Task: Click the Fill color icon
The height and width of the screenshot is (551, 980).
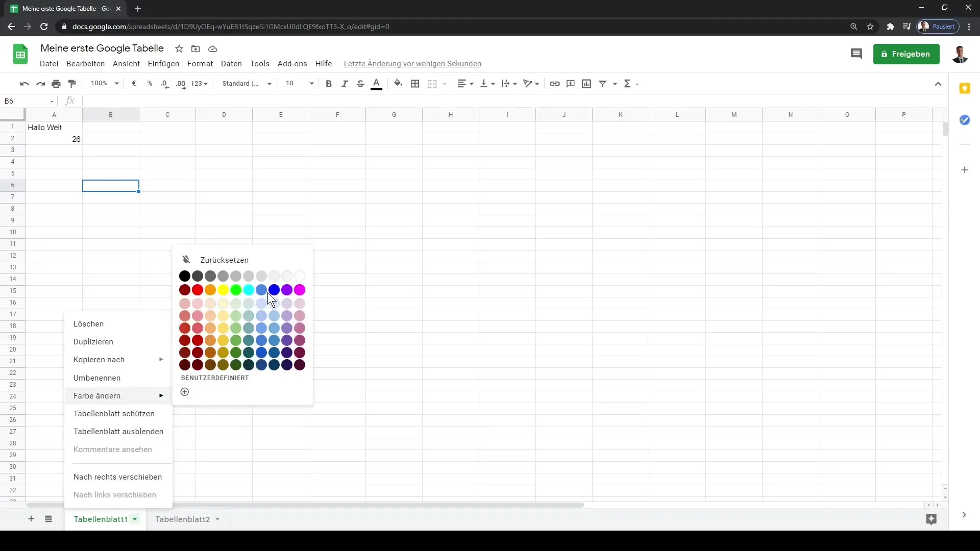Action: [399, 84]
